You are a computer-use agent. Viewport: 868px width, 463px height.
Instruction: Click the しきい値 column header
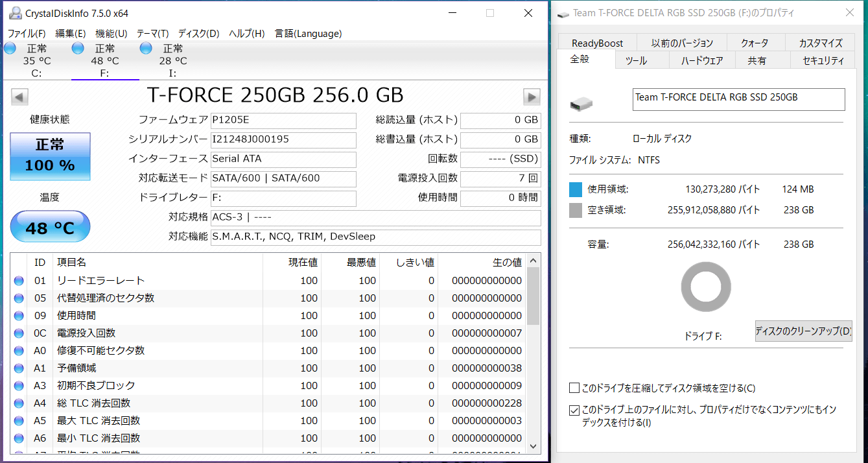(408, 262)
